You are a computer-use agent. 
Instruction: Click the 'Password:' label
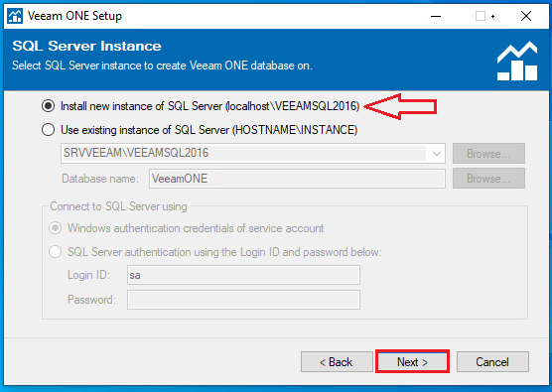pyautogui.click(x=91, y=300)
